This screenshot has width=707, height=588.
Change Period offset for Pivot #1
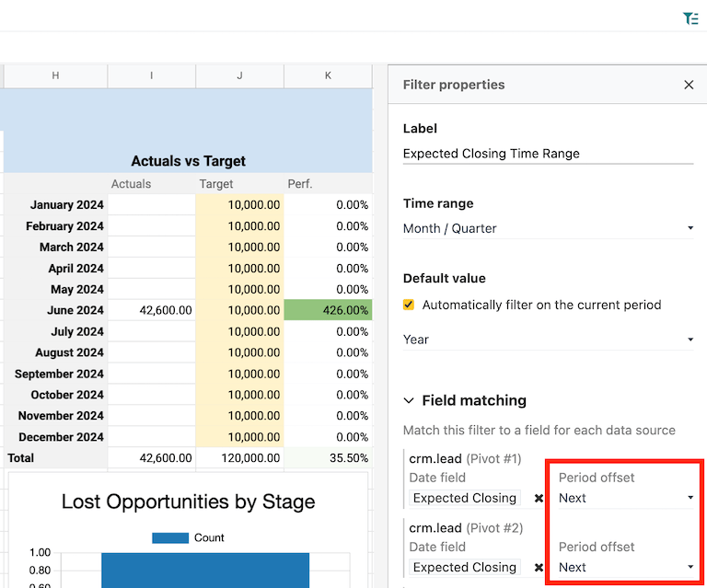pos(626,498)
